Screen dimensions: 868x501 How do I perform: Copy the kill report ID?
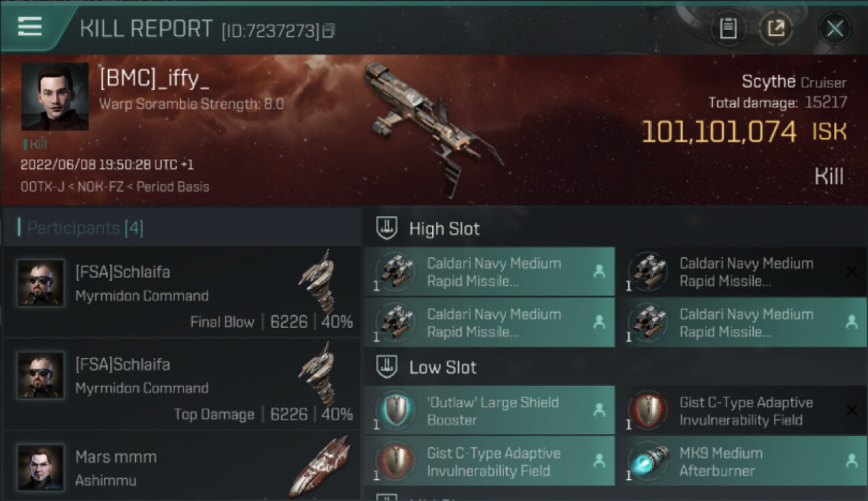[328, 31]
